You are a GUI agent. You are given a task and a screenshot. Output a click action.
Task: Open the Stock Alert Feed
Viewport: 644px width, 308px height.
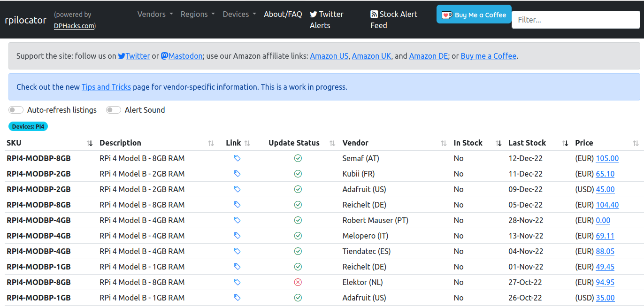pyautogui.click(x=394, y=20)
